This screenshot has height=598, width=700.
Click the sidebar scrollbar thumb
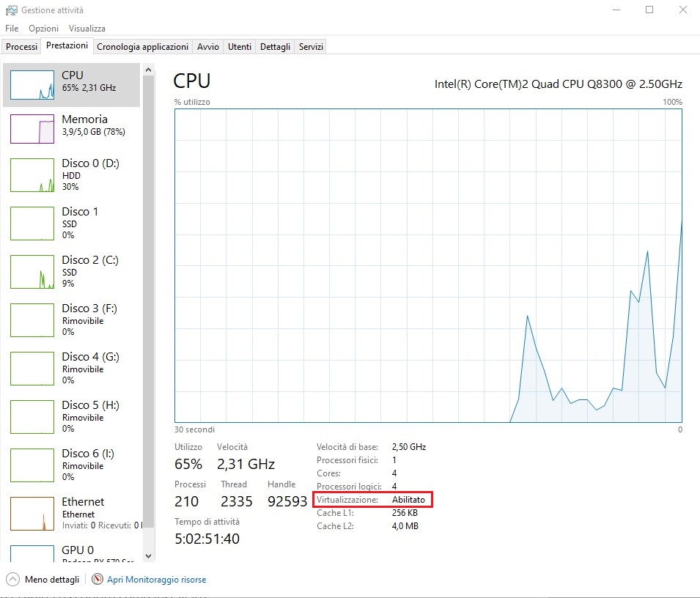(x=149, y=302)
